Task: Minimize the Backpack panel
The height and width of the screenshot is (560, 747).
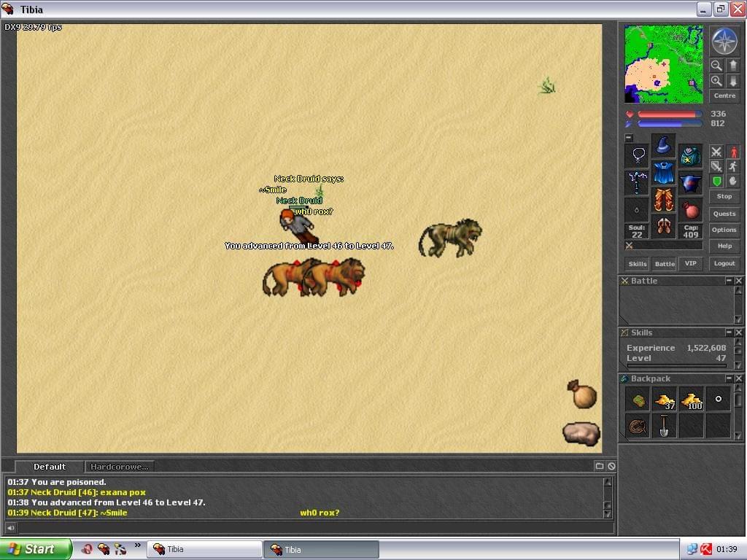Action: (x=729, y=378)
